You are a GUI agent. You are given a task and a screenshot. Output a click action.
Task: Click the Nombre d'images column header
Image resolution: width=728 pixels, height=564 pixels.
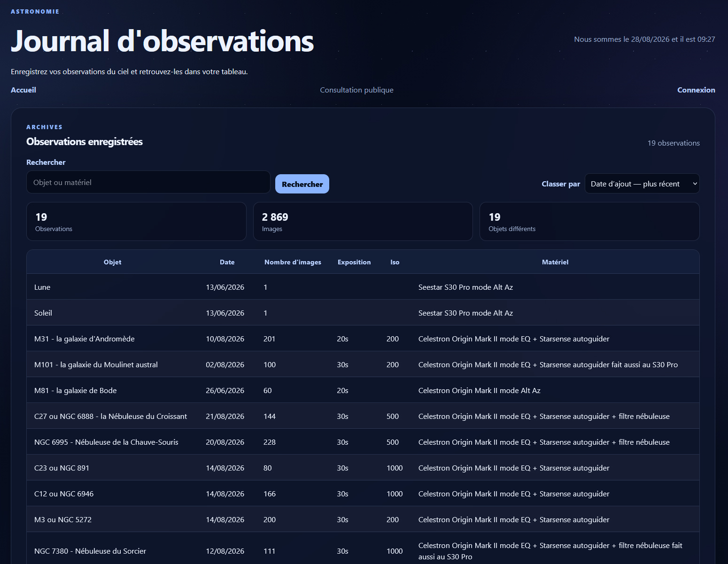(293, 262)
